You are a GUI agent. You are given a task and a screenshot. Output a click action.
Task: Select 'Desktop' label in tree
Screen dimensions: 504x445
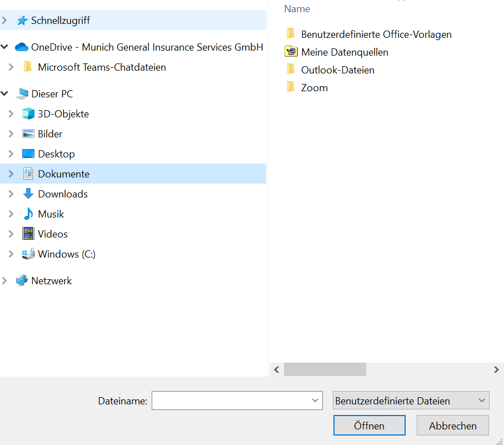[56, 154]
